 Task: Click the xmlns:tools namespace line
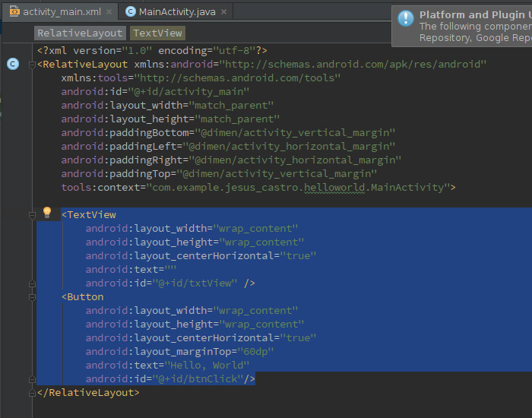[201, 78]
